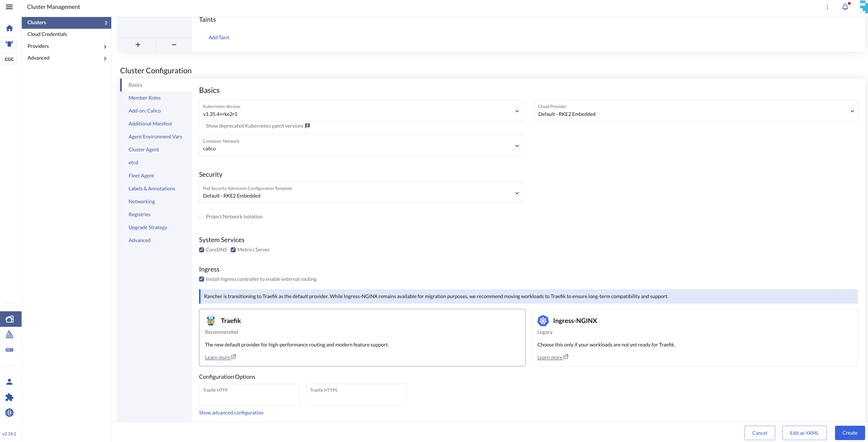Open the Container Network dropdown

[361, 145]
